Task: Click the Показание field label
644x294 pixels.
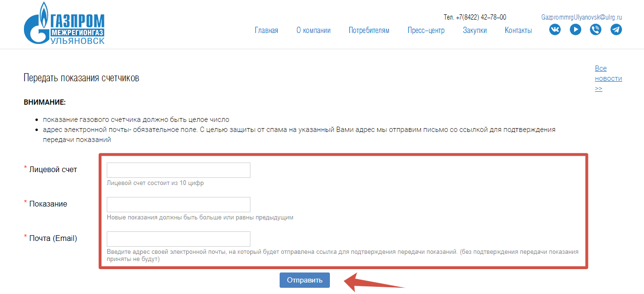Action: click(x=48, y=204)
